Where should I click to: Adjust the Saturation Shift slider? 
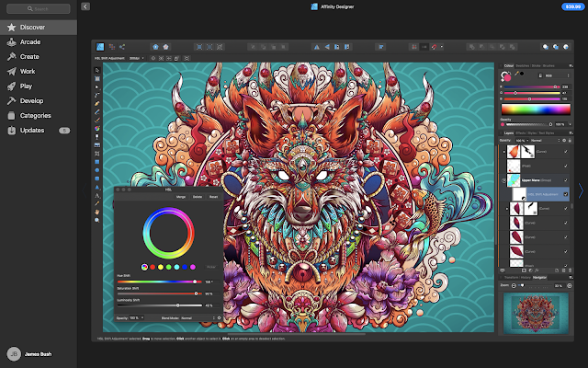160,293
